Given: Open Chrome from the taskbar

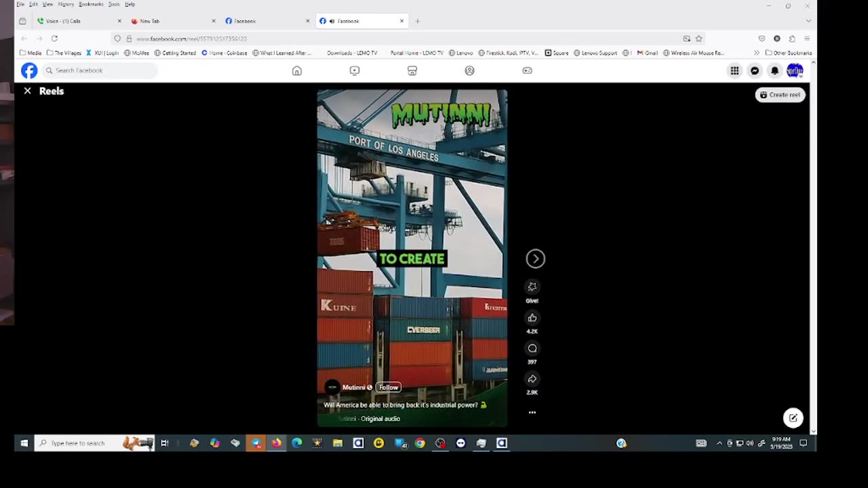Looking at the screenshot, I should [420, 443].
